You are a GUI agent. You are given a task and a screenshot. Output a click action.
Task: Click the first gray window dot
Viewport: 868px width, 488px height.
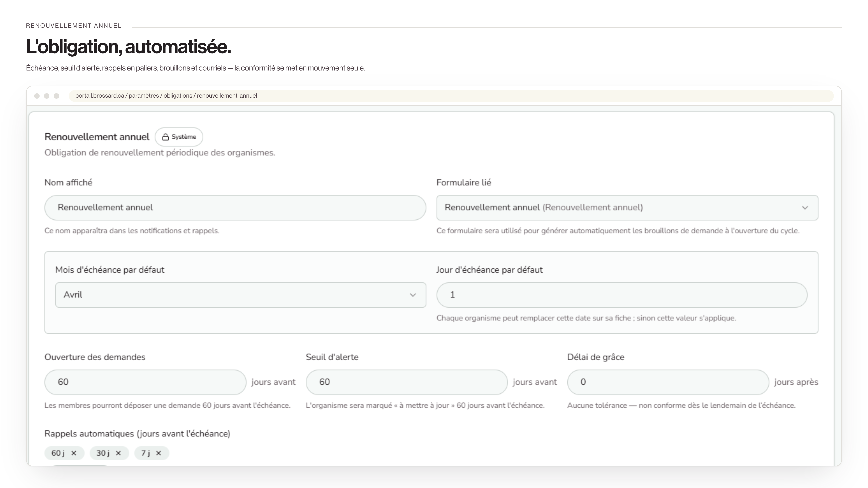tap(37, 96)
